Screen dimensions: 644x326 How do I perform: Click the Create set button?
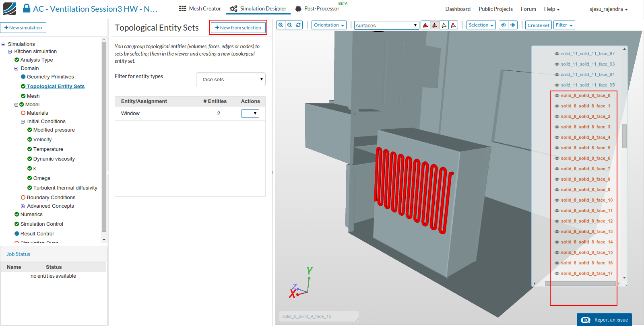click(538, 25)
